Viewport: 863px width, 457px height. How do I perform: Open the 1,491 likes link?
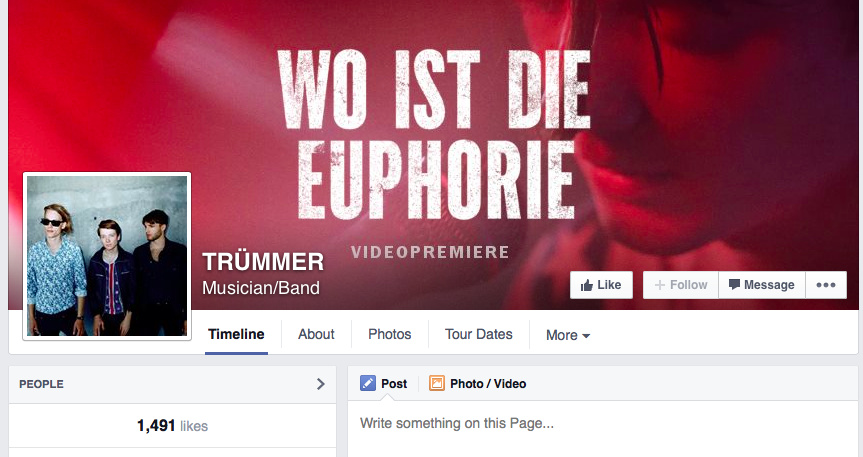pos(172,426)
